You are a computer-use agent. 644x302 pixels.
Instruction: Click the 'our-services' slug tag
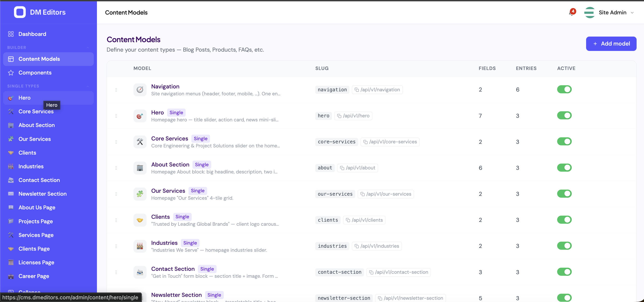[335, 194]
